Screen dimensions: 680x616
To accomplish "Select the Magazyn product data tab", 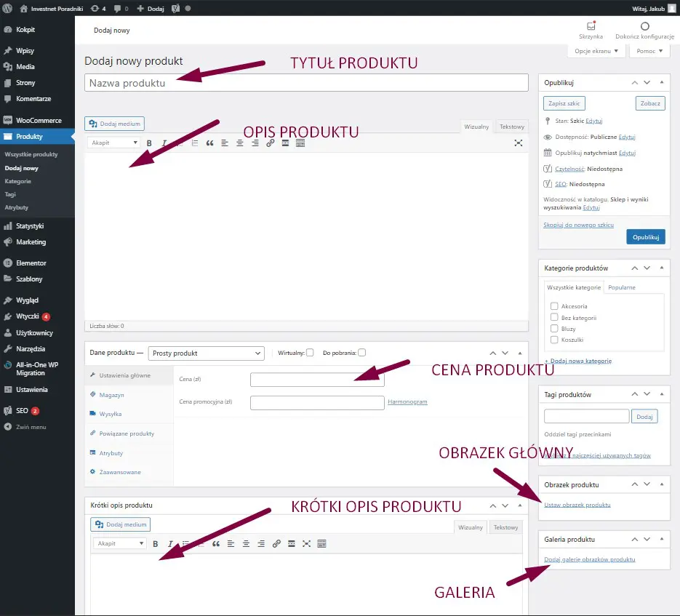I will [111, 395].
